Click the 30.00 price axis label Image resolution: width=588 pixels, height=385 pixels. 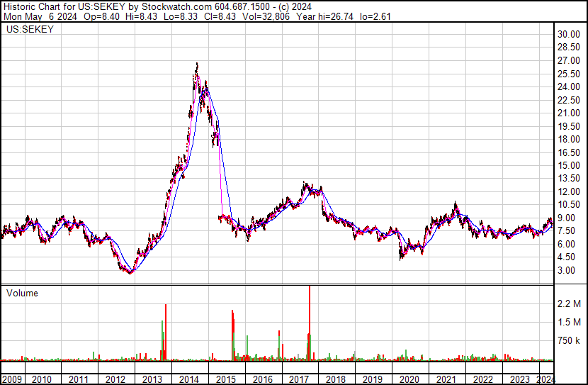[569, 34]
